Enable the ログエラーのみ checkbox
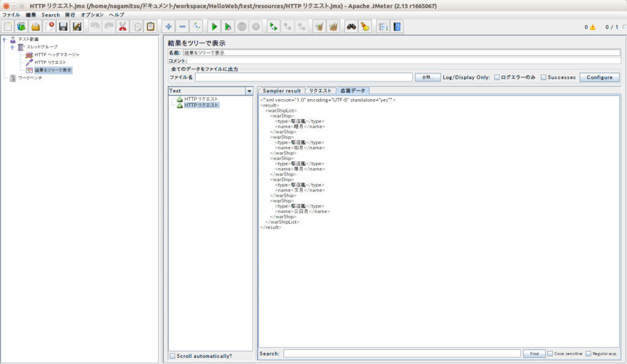The image size is (627, 364). tap(497, 78)
